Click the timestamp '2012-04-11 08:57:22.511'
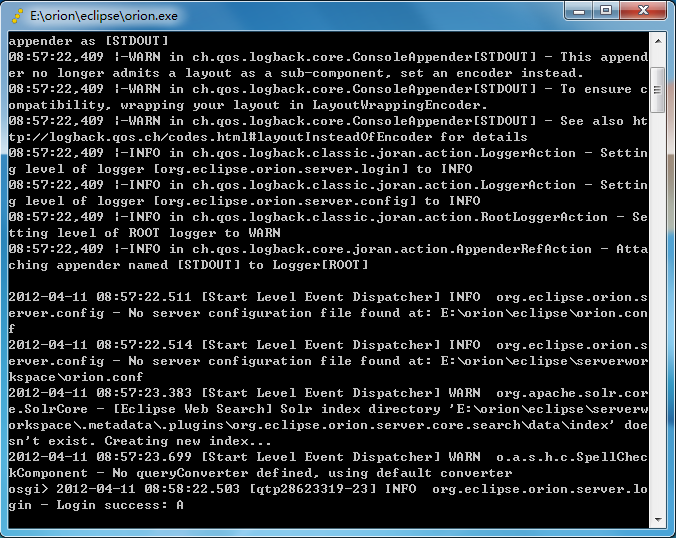The width and height of the screenshot is (676, 538). pos(100,297)
